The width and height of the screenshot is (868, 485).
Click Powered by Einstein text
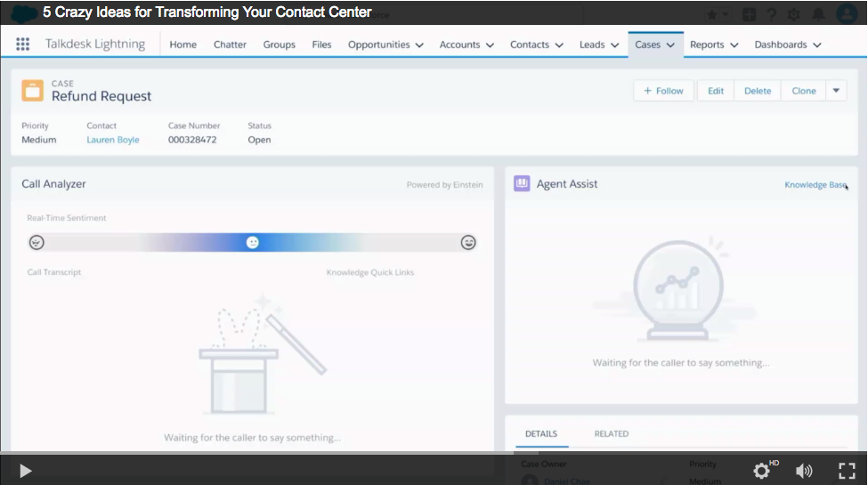[444, 184]
